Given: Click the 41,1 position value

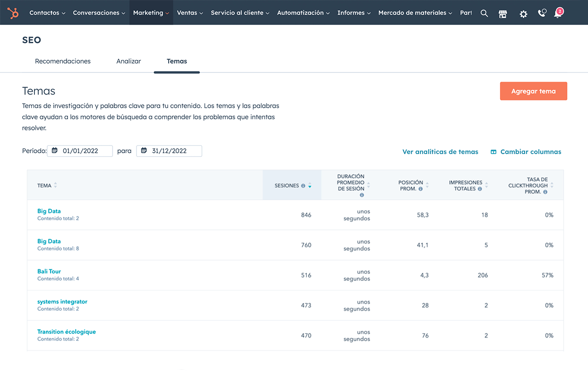Looking at the screenshot, I should click(x=423, y=245).
